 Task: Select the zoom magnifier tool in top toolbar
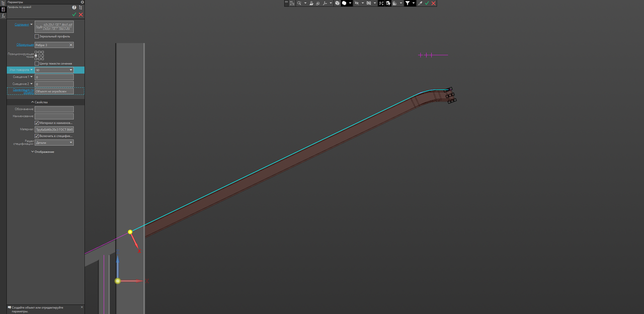point(299,3)
